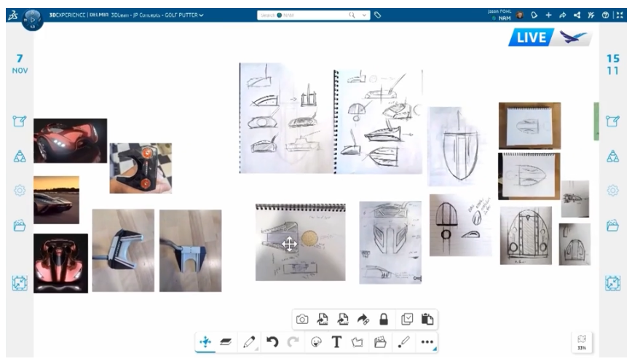This screenshot has height=364, width=632.
Task: Open the shapes icon in 7 NOV sidebar
Action: coord(20,156)
